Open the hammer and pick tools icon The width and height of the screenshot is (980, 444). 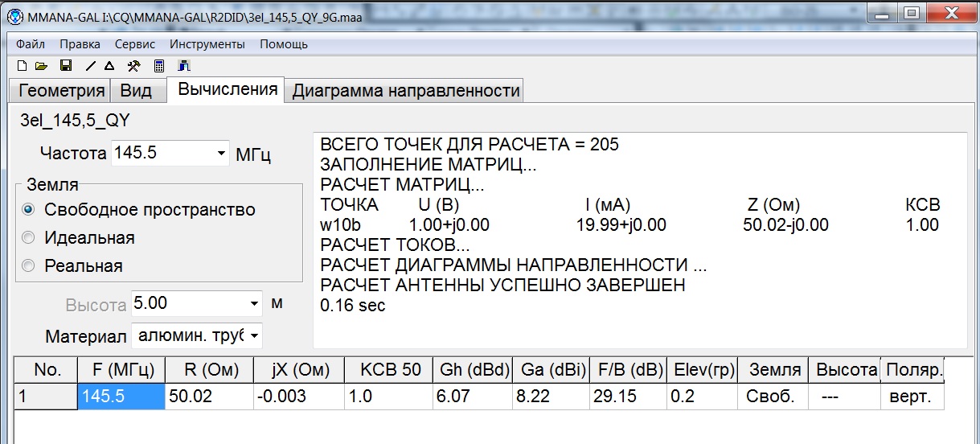point(134,66)
